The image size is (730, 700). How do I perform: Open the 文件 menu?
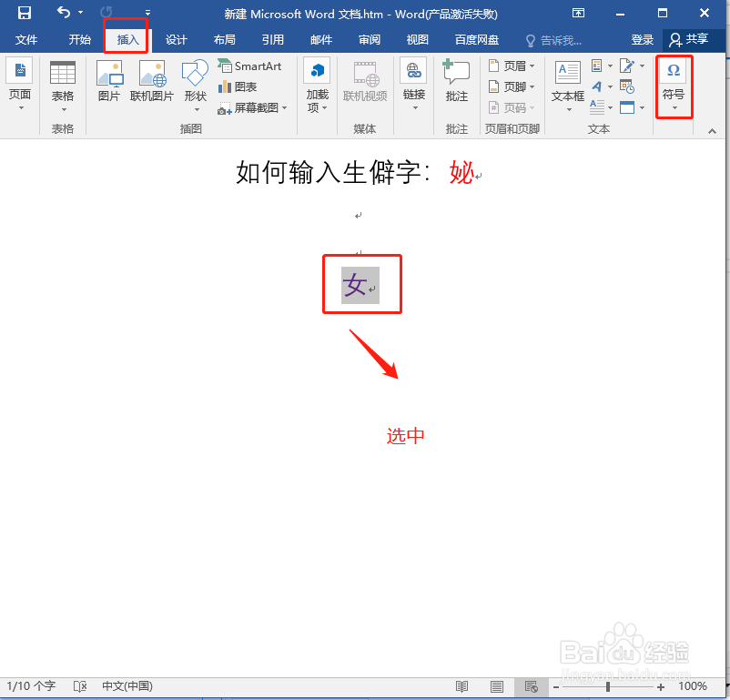26,40
